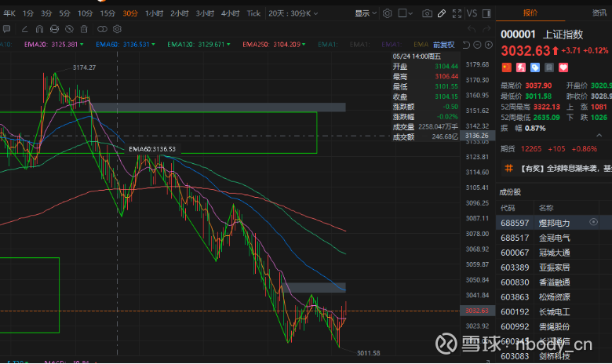The width and height of the screenshot is (612, 364).
Task: Click the fullscreen expand icon
Action: pos(457,13)
